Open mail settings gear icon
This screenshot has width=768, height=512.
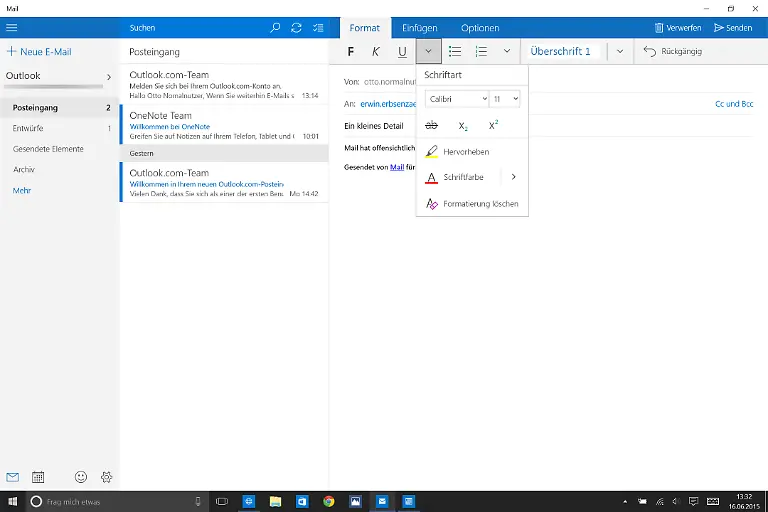click(x=107, y=478)
